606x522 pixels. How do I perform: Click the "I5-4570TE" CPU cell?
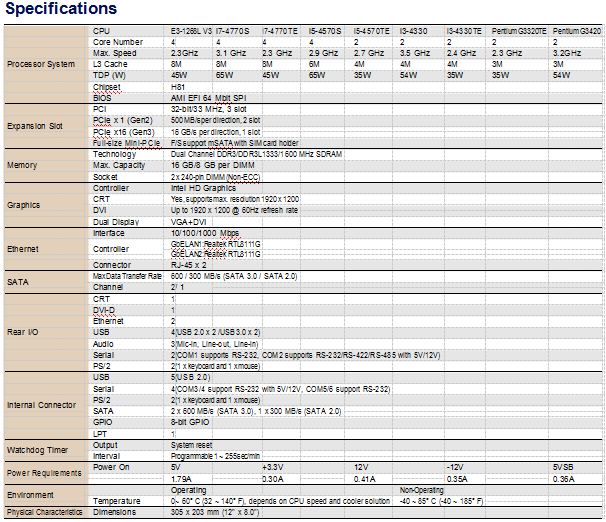(x=372, y=31)
